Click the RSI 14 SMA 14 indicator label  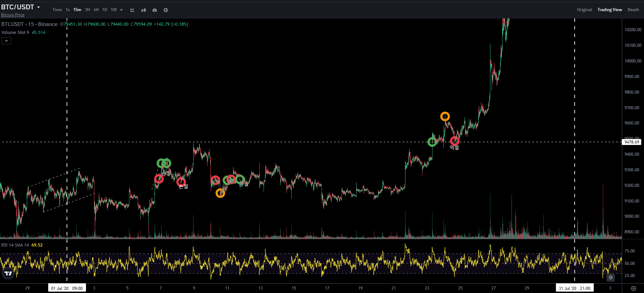15,245
